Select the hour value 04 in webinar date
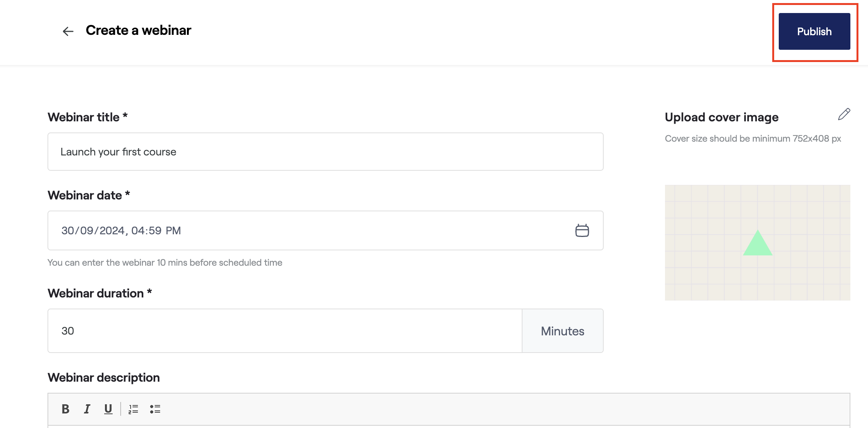The height and width of the screenshot is (428, 868). 138,230
